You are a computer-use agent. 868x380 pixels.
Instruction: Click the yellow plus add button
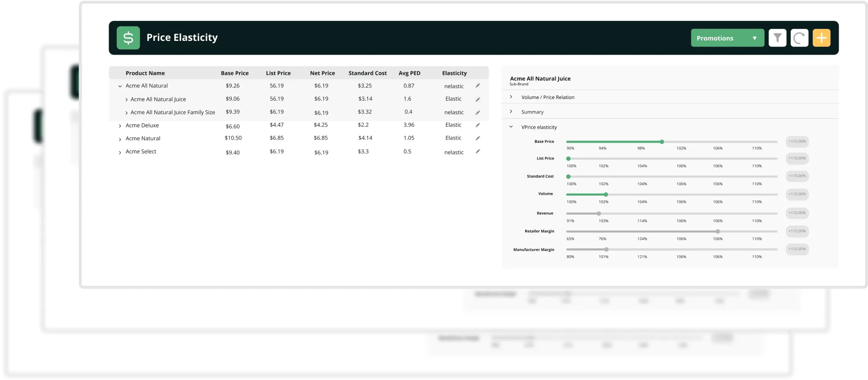coord(821,38)
